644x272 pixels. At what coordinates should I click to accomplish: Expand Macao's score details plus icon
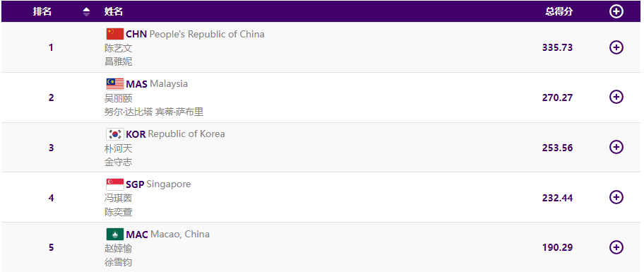coord(616,247)
